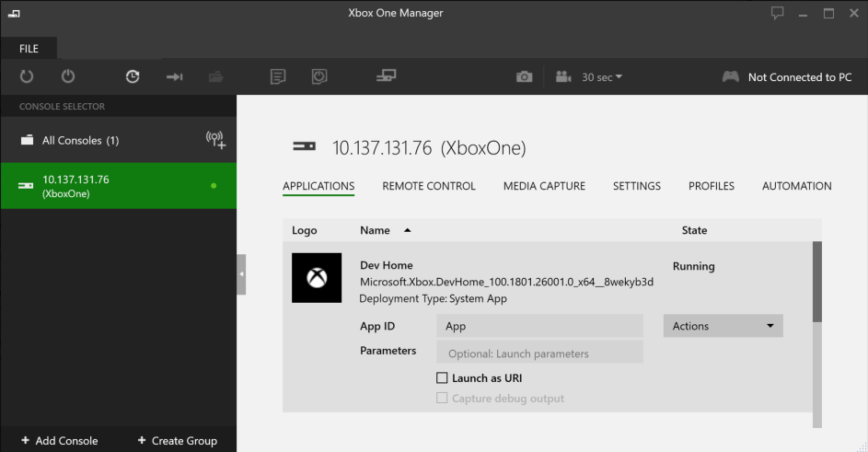Expand the 30 sec recording duration dropdown

tap(602, 77)
